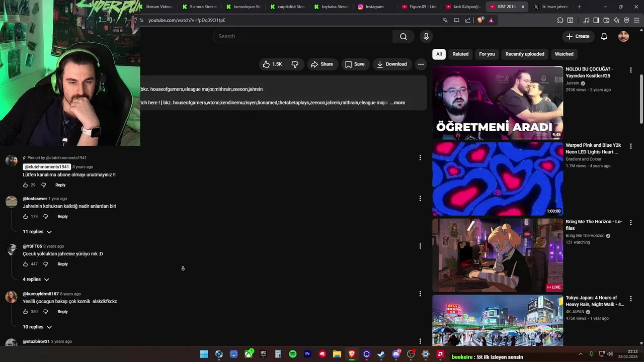Screen dimensions: 644x362
Task: Save the video to a playlist
Action: 355,64
